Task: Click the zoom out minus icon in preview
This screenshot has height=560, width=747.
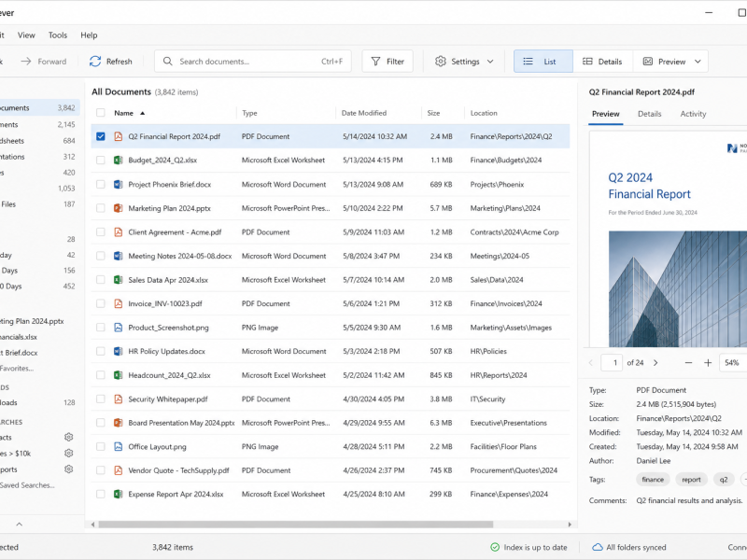Action: (688, 363)
